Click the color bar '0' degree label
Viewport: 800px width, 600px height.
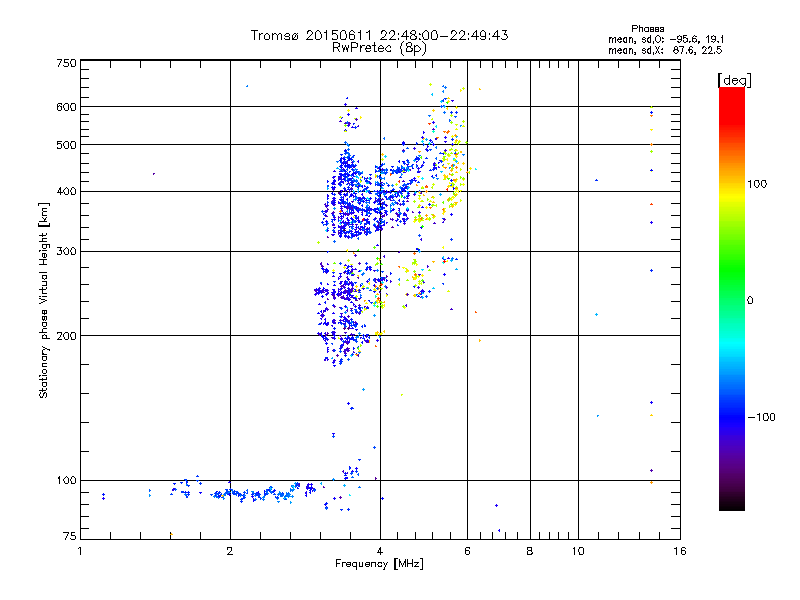point(750,301)
